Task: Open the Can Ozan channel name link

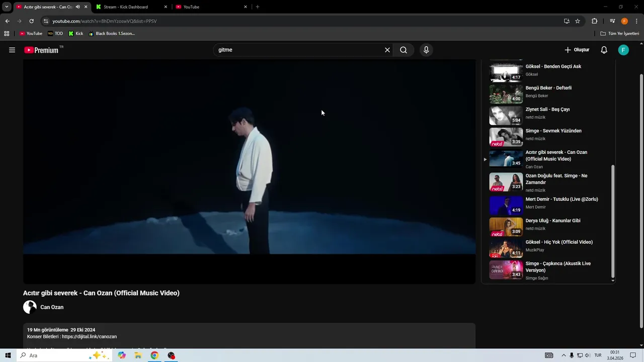Action: 52,307
